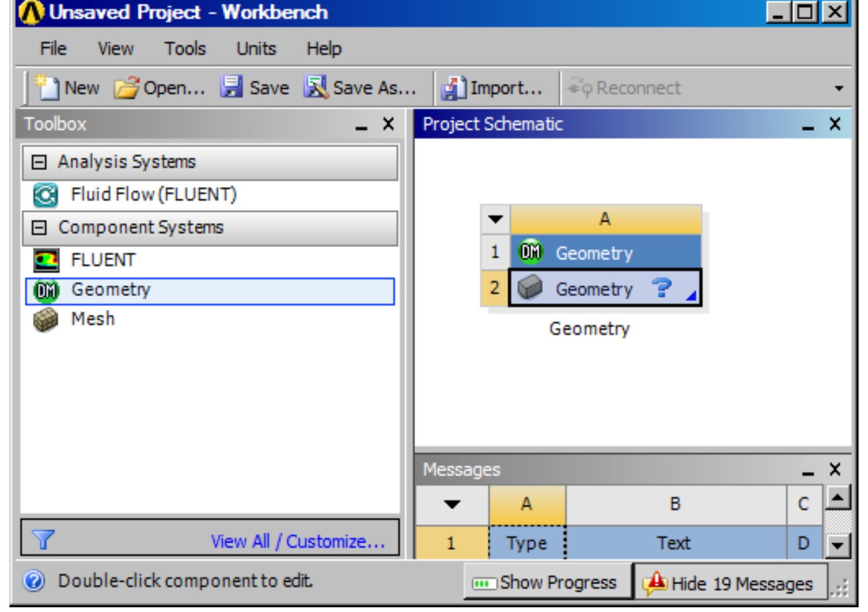
Task: Close the Project Schematic panel
Action: click(835, 125)
